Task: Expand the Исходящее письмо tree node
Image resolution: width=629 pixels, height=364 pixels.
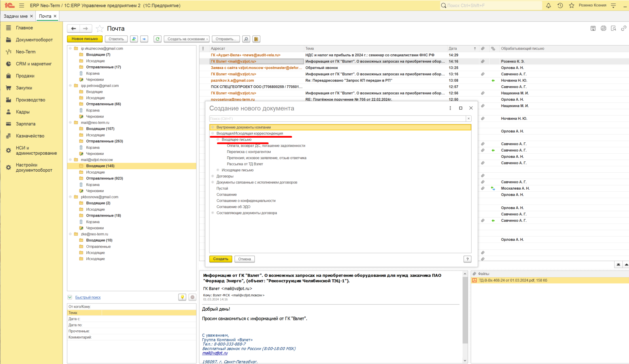Action: pyautogui.click(x=218, y=170)
